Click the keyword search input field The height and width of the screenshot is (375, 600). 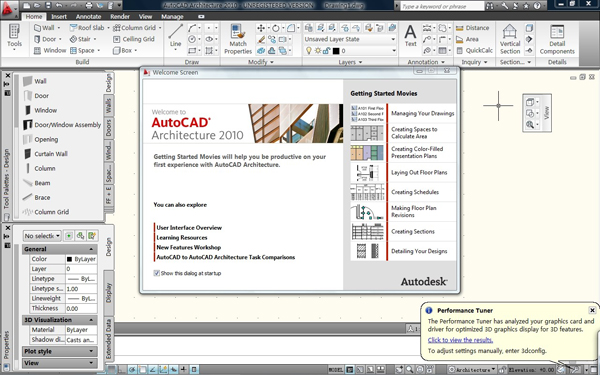pyautogui.click(x=442, y=6)
